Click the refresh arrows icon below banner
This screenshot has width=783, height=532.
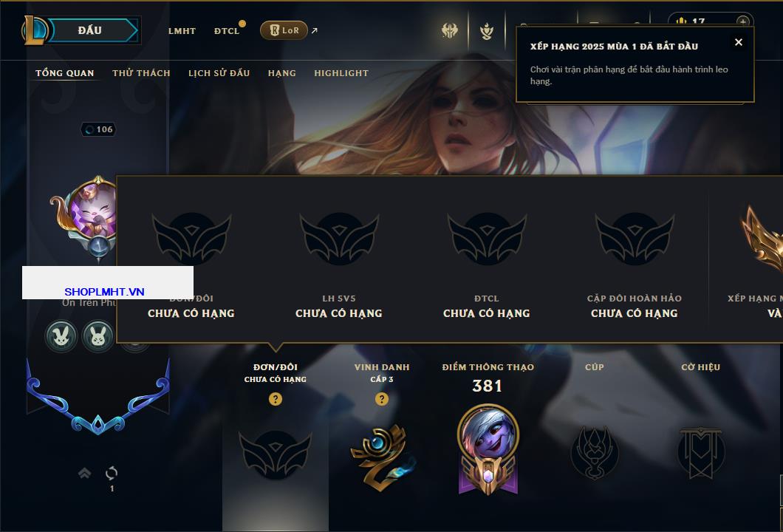pyautogui.click(x=112, y=473)
